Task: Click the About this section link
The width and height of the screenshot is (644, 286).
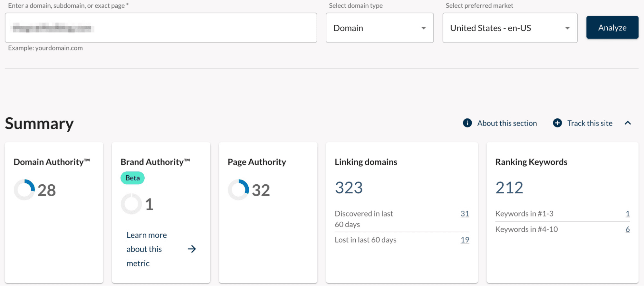Action: click(507, 123)
